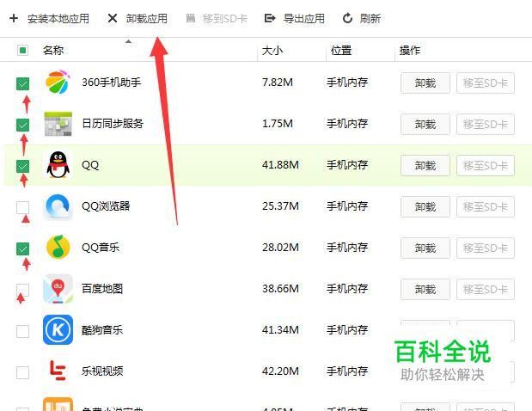Viewport: 532px width, 411px height.
Task: Click the 酷狗音乐 blue K icon
Action: coord(58,330)
